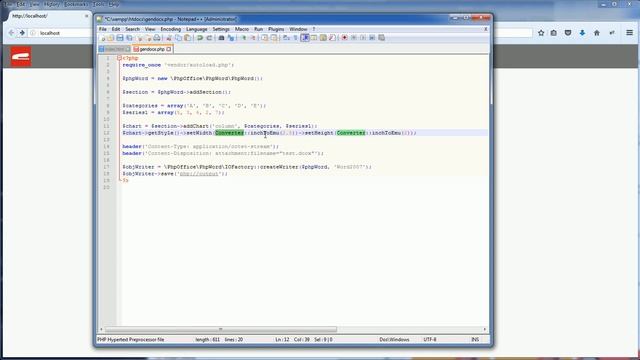Viewport: 640px width, 360px height.
Task: Click horizontal scrollbar thumb in the editor
Action: tap(221, 329)
